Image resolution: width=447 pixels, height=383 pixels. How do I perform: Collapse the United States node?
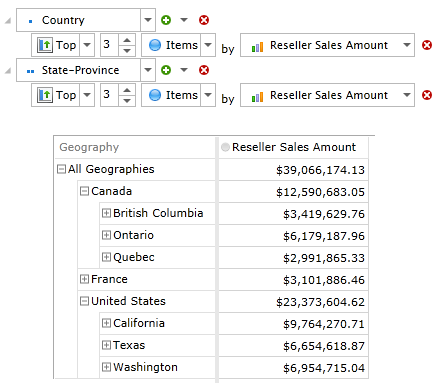[x=84, y=301]
